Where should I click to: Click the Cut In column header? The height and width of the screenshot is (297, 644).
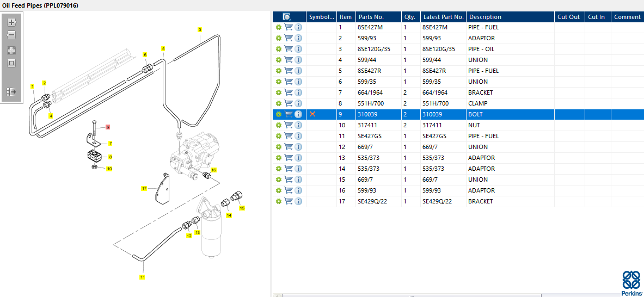[x=598, y=17]
